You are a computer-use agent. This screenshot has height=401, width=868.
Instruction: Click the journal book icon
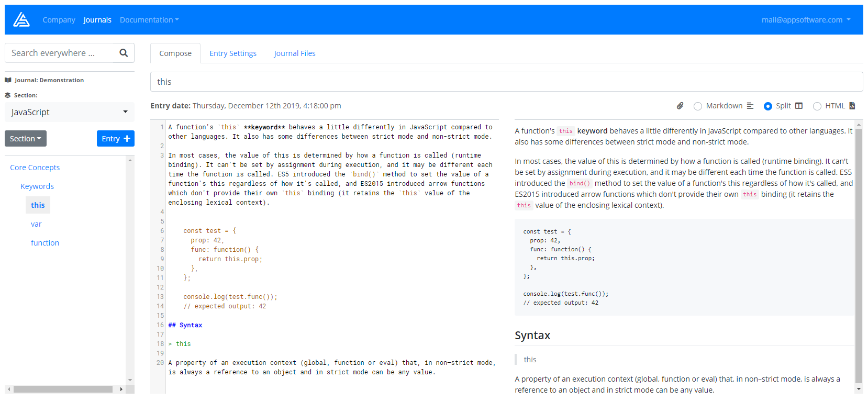[8, 80]
